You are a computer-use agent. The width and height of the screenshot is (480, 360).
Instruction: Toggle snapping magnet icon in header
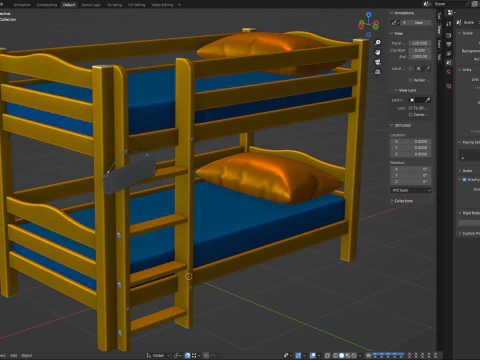[x=187, y=355]
